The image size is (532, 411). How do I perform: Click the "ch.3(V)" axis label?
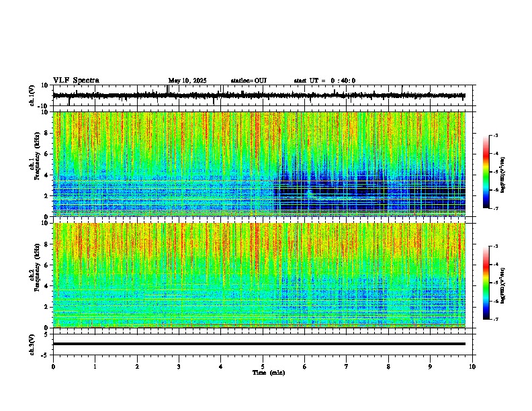(32, 345)
